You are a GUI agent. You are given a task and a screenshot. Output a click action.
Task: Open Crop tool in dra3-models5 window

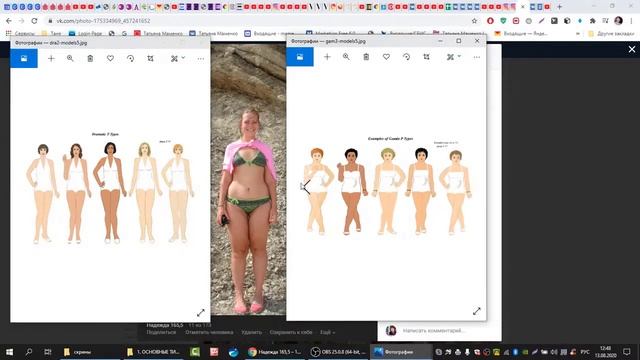click(x=151, y=58)
